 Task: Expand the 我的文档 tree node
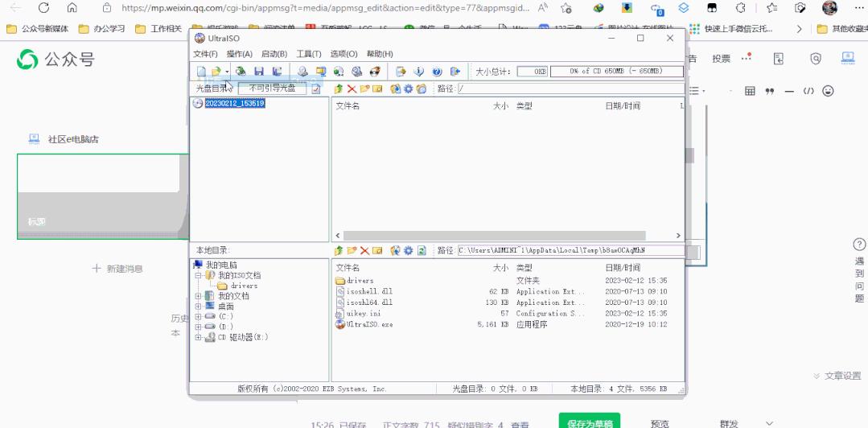click(x=198, y=296)
